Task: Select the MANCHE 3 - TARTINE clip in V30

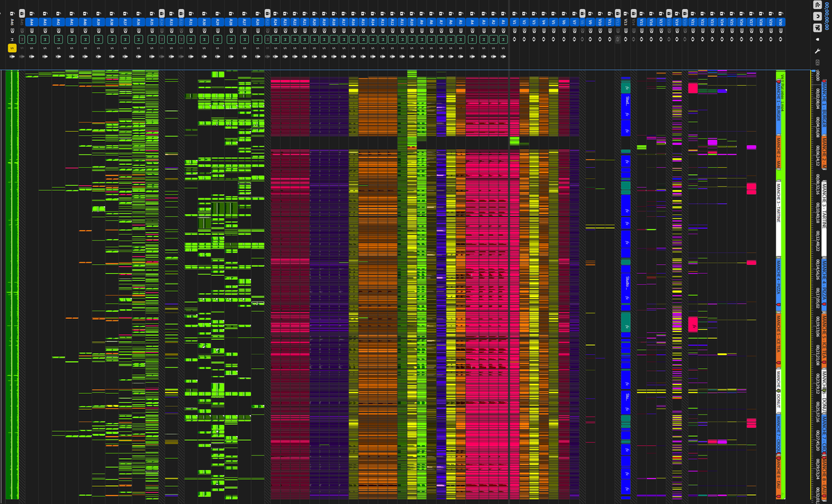Action: coord(779,218)
